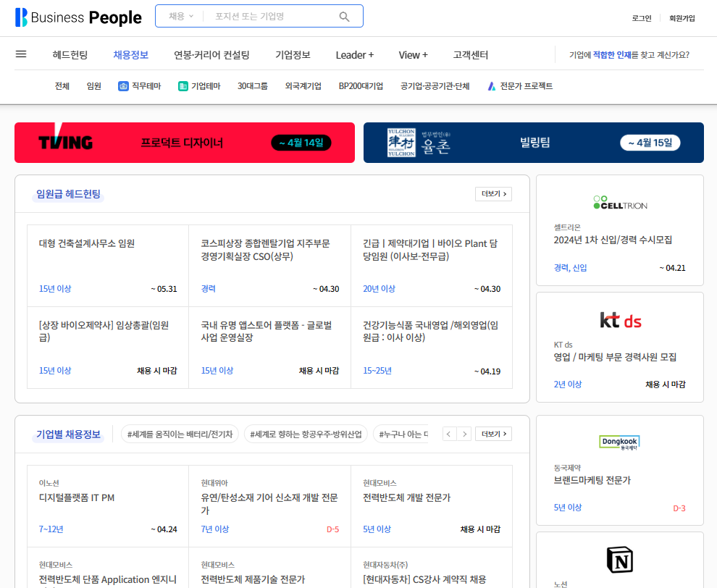Select #세계로 향하는 항공우주·방위산업 tag
The width and height of the screenshot is (717, 588).
coord(306,434)
